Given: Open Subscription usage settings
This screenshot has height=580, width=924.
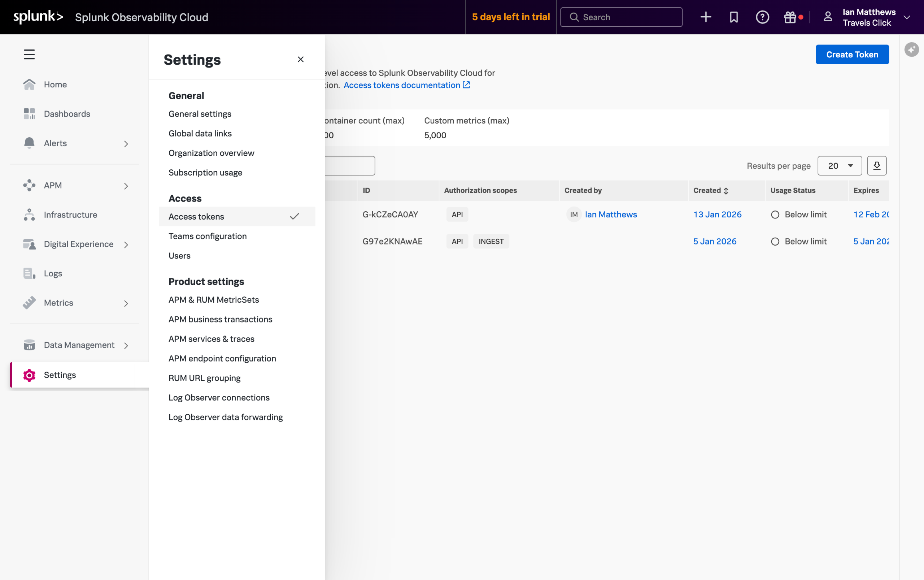Looking at the screenshot, I should coord(205,173).
